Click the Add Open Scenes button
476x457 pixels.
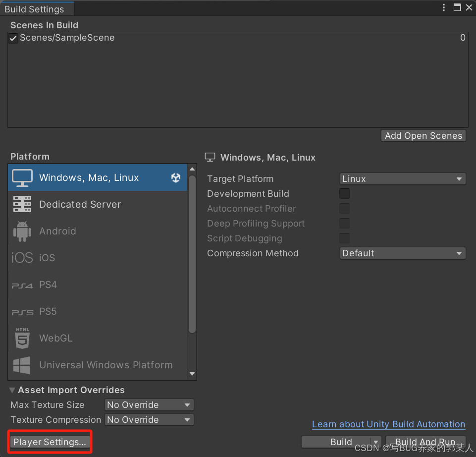pos(423,135)
